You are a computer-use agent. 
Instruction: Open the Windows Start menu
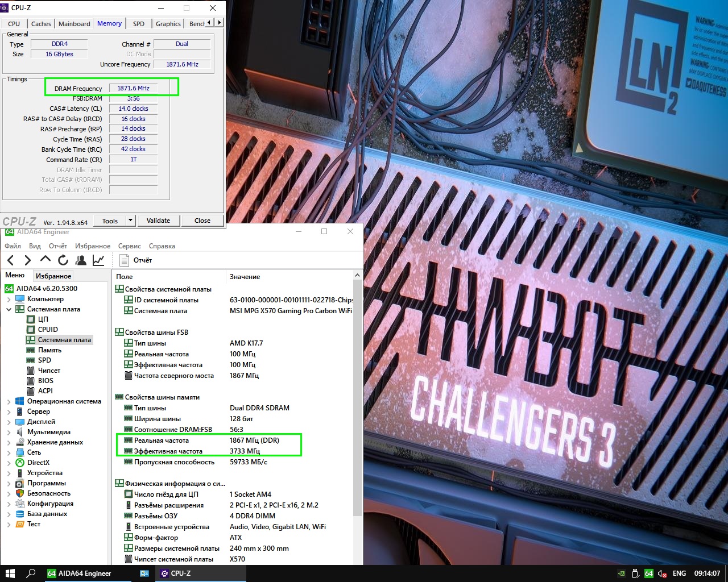point(10,573)
